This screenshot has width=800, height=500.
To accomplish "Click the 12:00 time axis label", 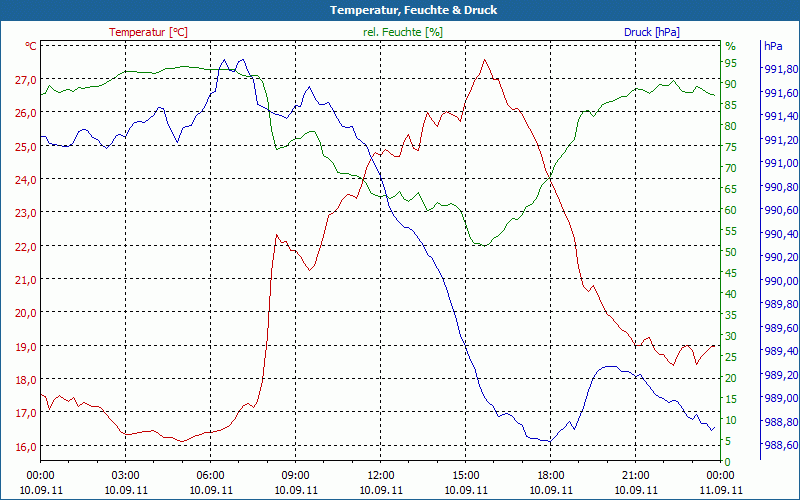I will 381,476.
